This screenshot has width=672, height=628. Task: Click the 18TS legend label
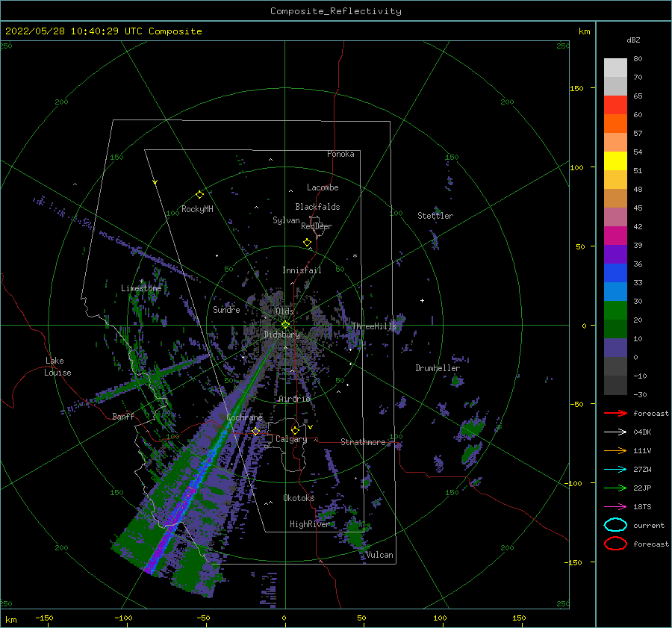pos(642,507)
